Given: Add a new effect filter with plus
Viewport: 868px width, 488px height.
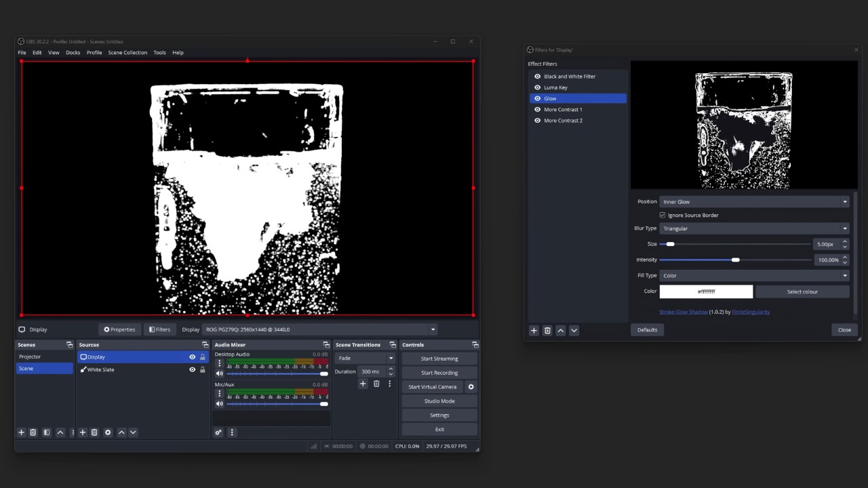Looking at the screenshot, I should [x=534, y=331].
